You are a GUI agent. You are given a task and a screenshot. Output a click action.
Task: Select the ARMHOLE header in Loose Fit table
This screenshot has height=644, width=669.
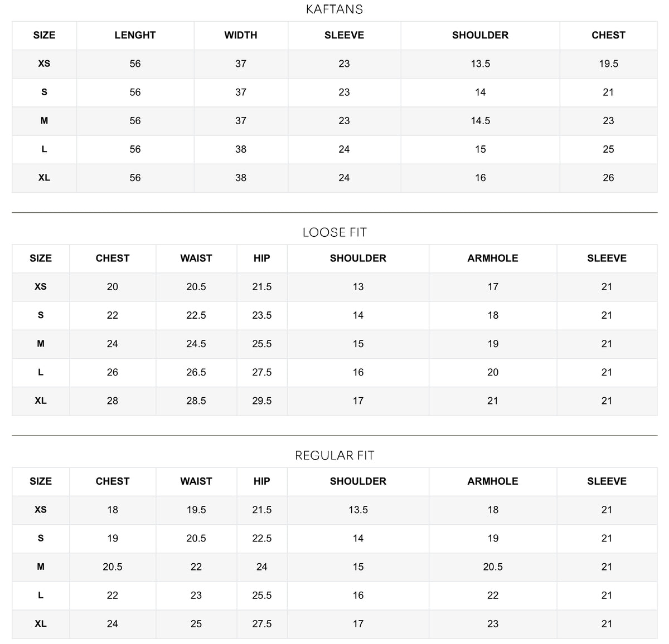coord(493,258)
